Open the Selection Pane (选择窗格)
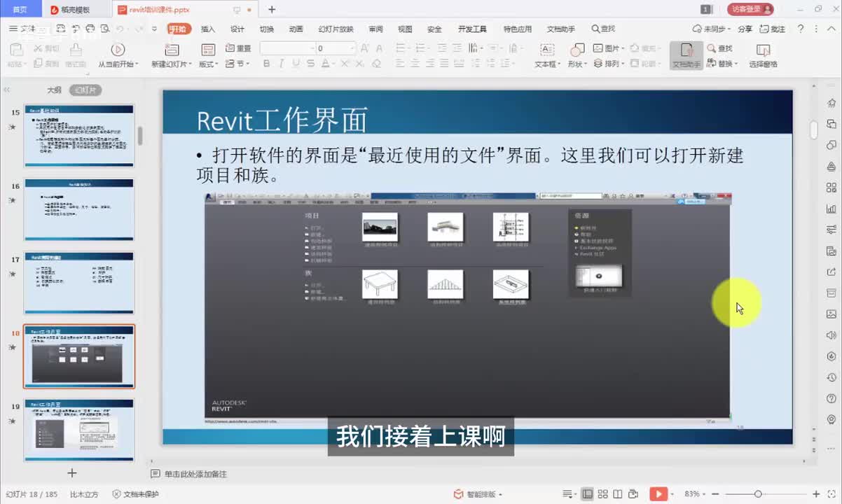This screenshot has height=504, width=842. tap(764, 55)
